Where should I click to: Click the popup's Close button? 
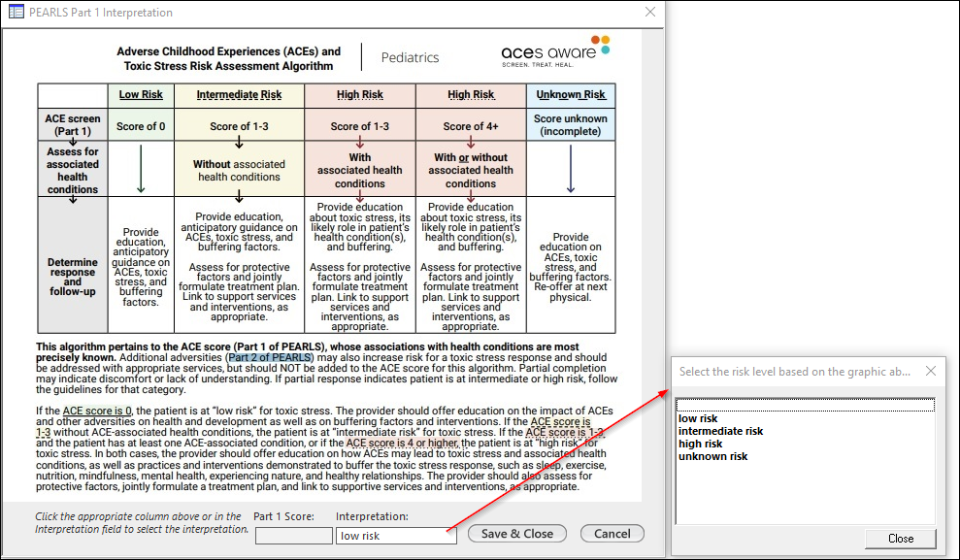tap(901, 539)
